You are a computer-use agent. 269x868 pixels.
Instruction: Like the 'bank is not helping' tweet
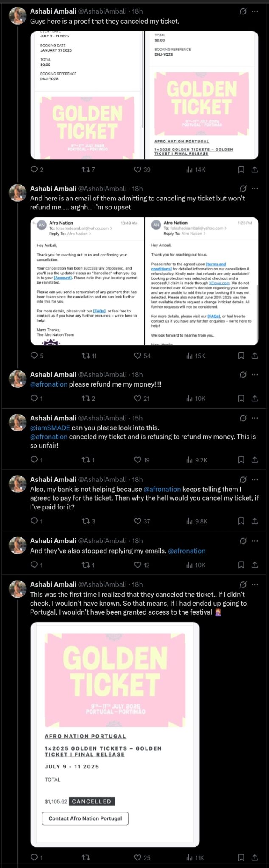[x=137, y=521]
